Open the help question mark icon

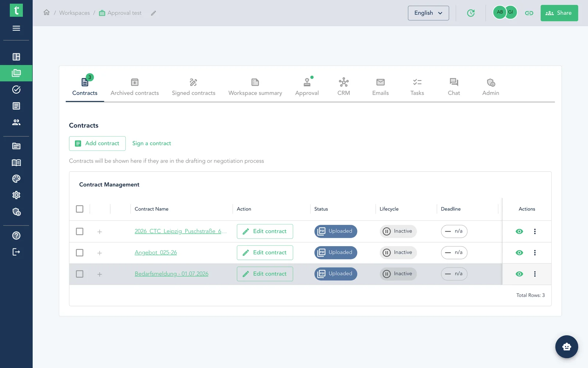16,236
